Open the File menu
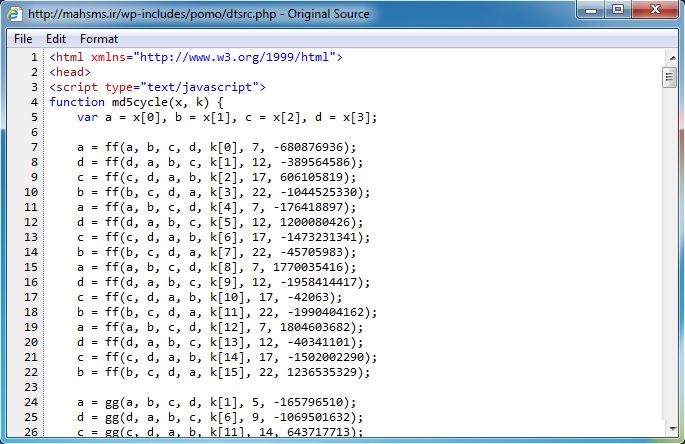 (23, 39)
